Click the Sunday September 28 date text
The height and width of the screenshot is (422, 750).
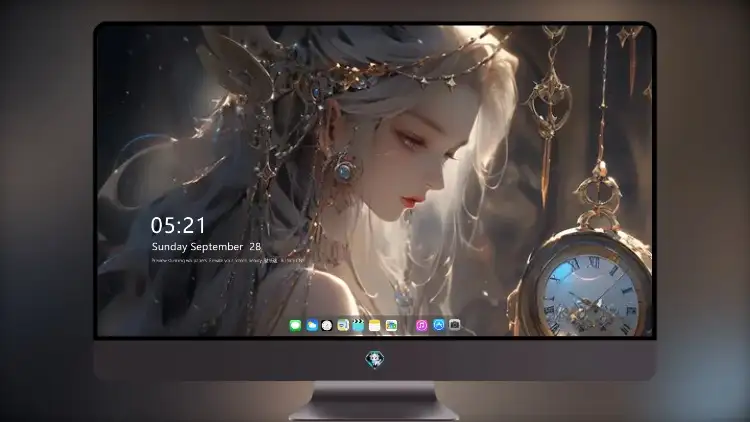(x=206, y=247)
